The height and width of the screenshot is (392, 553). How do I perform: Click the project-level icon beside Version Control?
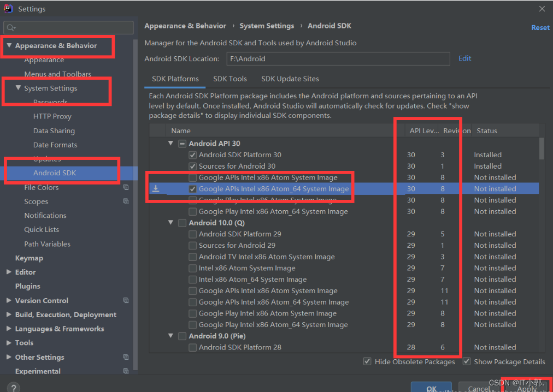(x=126, y=300)
